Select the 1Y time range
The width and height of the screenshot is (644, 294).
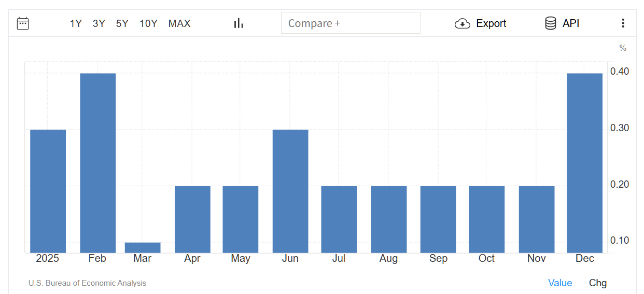coord(76,23)
